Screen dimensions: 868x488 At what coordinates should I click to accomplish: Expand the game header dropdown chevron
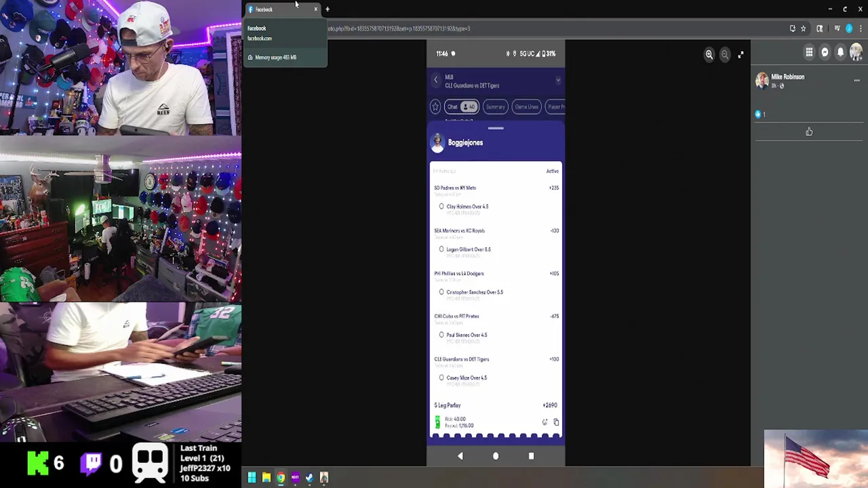click(x=557, y=80)
